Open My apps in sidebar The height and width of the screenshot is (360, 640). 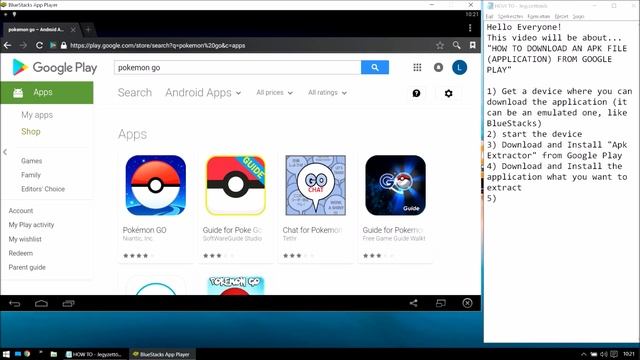coord(37,115)
